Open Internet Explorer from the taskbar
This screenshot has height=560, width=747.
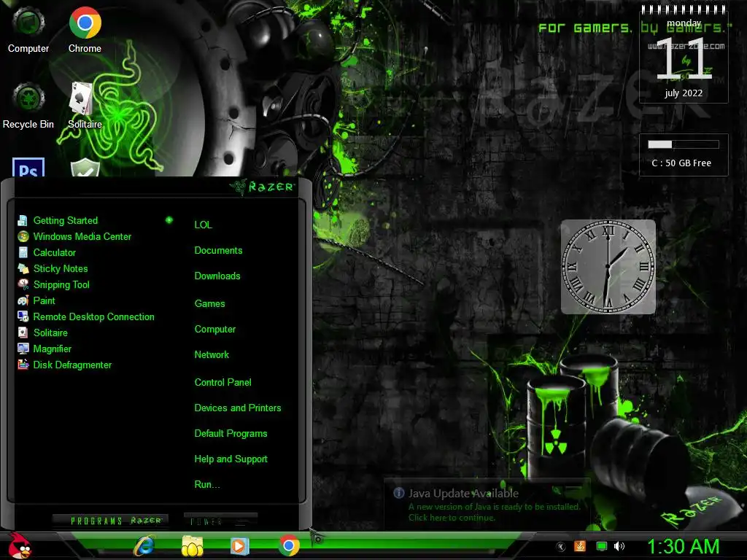pos(144,545)
